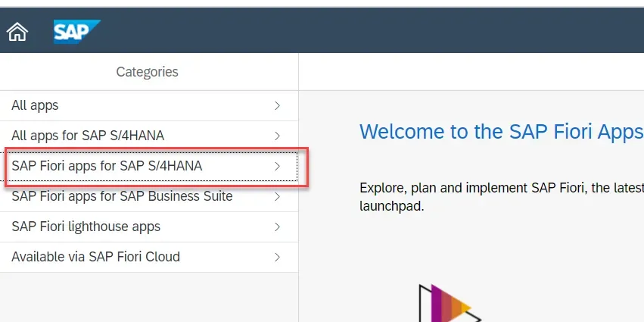Expand the All apps for SAP S/4HANA chevron
This screenshot has height=322, width=644.
click(x=278, y=136)
